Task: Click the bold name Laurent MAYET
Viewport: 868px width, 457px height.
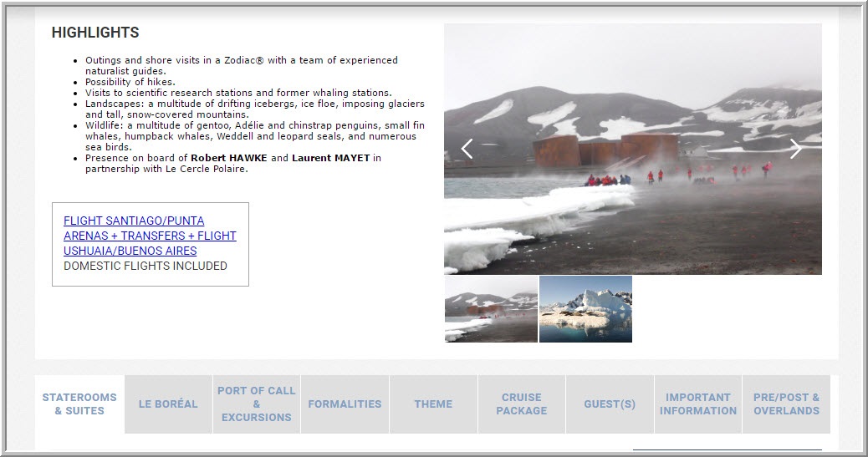Action: [x=330, y=158]
